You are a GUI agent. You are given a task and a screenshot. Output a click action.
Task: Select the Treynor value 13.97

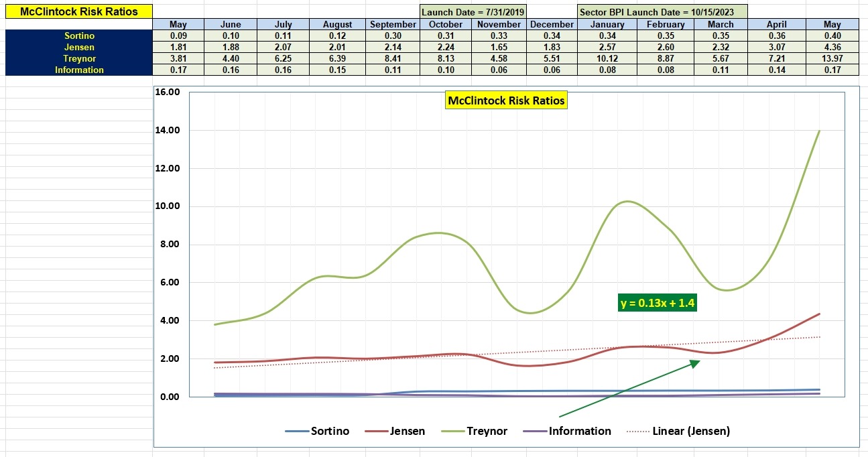point(832,58)
